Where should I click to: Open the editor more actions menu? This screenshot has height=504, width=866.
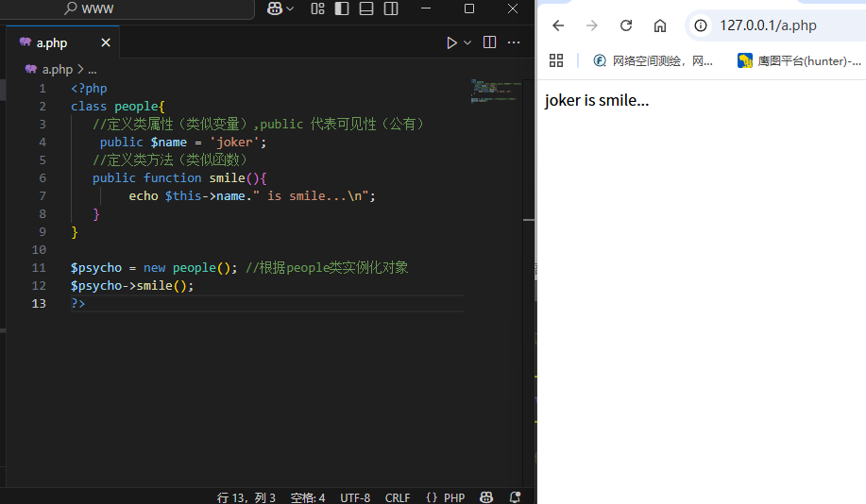coord(514,42)
